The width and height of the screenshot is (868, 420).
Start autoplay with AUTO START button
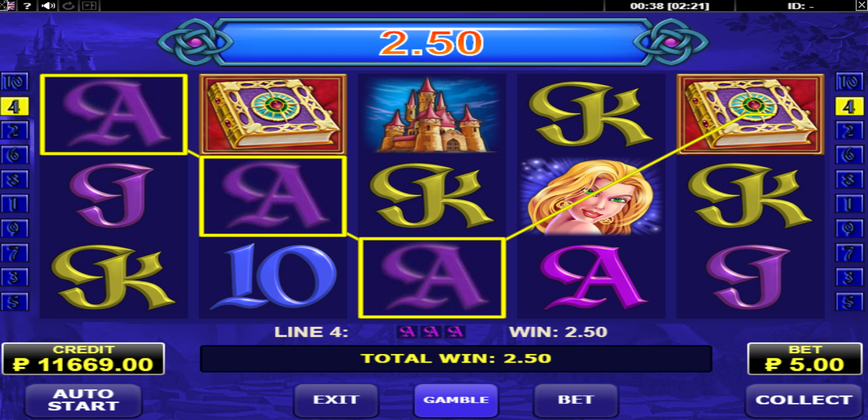click(x=83, y=400)
